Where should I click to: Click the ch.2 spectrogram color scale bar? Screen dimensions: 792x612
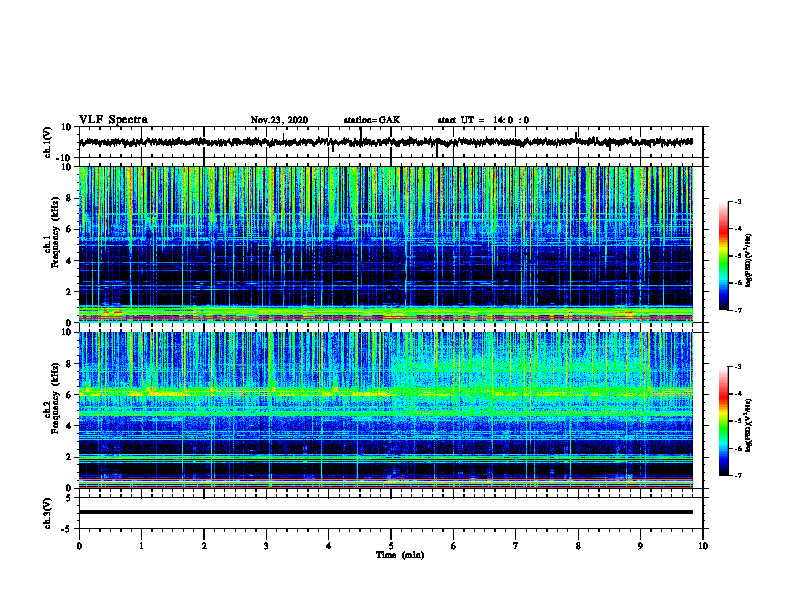723,421
